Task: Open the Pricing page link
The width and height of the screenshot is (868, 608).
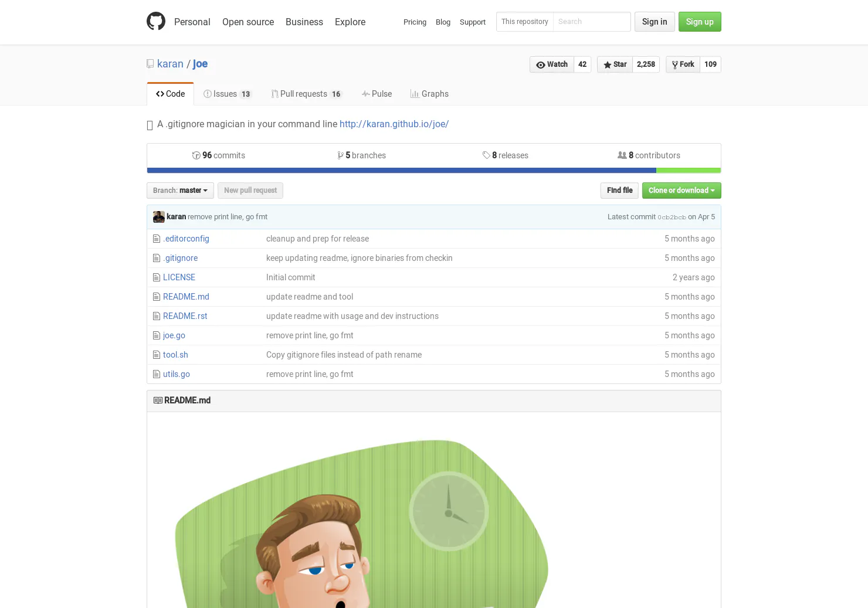Action: 415,22
